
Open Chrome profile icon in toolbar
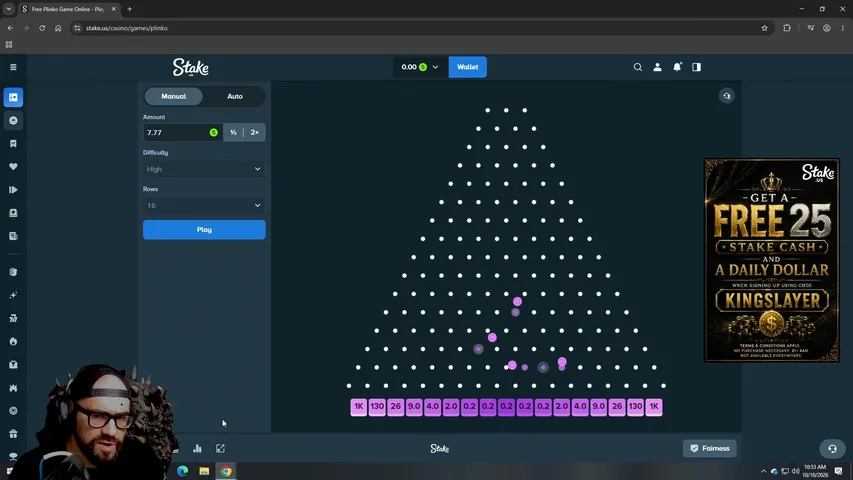coord(826,28)
